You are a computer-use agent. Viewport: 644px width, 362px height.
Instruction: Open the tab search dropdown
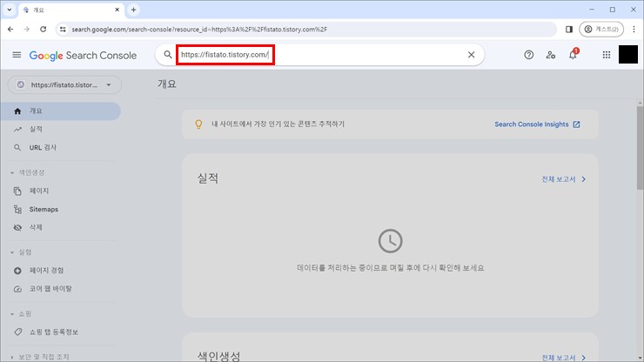9,10
